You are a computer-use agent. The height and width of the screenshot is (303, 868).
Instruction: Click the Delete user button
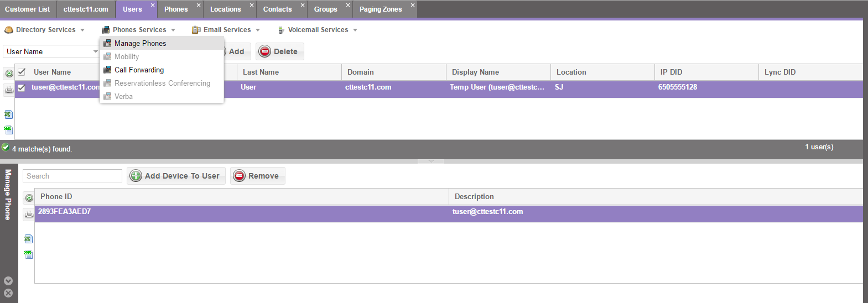(x=279, y=51)
